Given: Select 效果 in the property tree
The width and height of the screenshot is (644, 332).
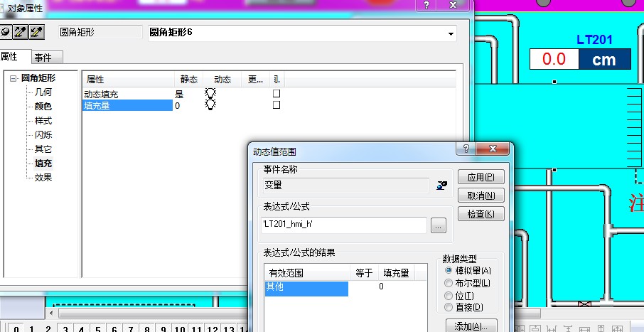Looking at the screenshot, I should tap(43, 178).
